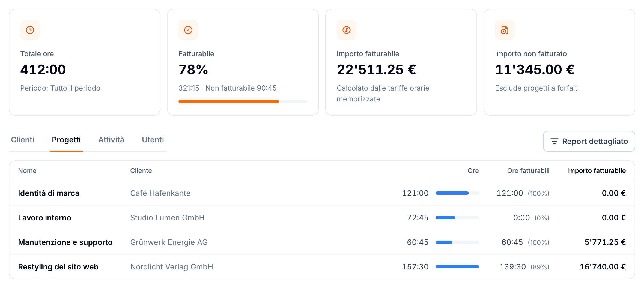The height and width of the screenshot is (288, 644).
Task: Click client Nordlicht Verlag GmbH
Action: click(172, 267)
